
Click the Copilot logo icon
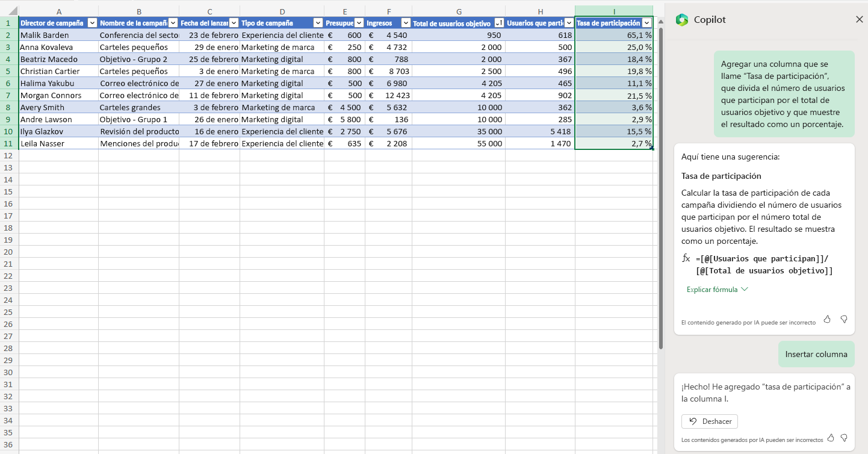click(681, 20)
